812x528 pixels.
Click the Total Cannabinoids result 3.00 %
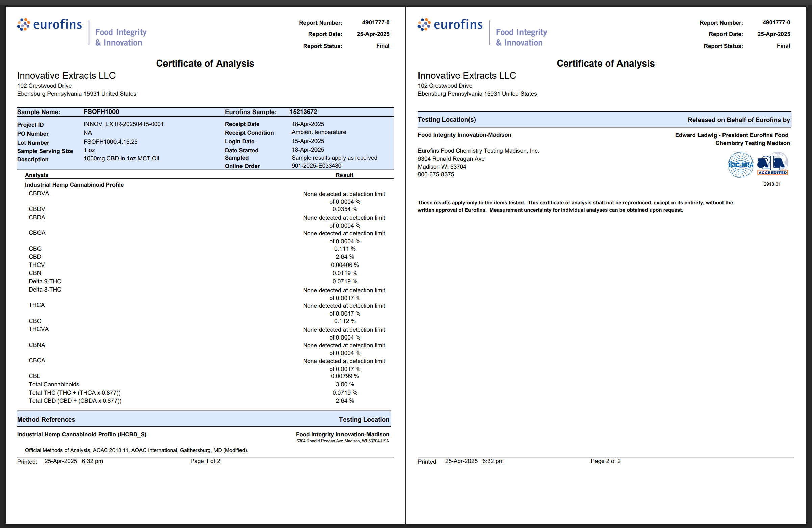tap(345, 385)
